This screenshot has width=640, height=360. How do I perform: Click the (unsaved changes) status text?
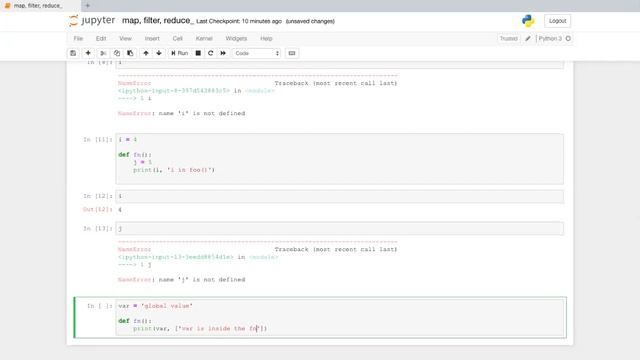310,21
